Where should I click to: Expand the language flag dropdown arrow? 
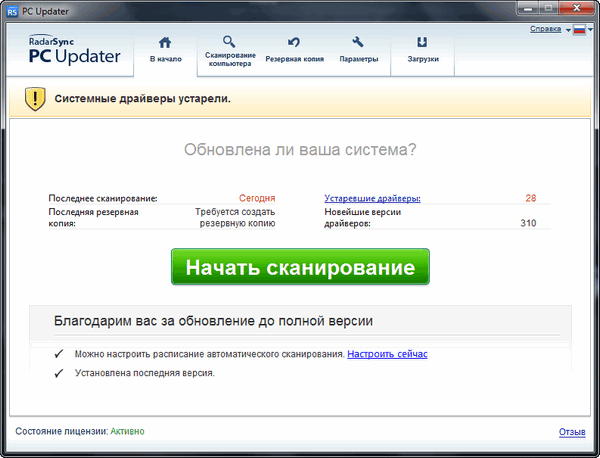coord(590,30)
